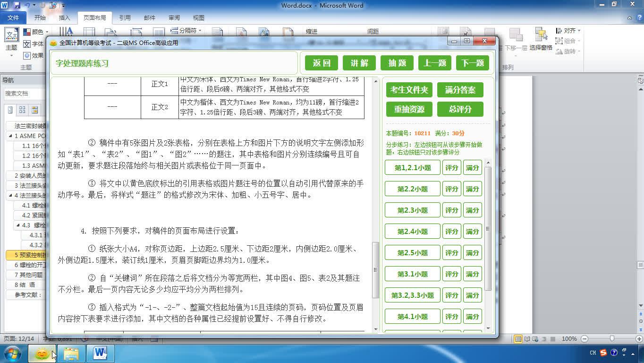This screenshot has width=644, height=363.
Task: Open the 对齐 align dropdown
Action: tap(568, 31)
